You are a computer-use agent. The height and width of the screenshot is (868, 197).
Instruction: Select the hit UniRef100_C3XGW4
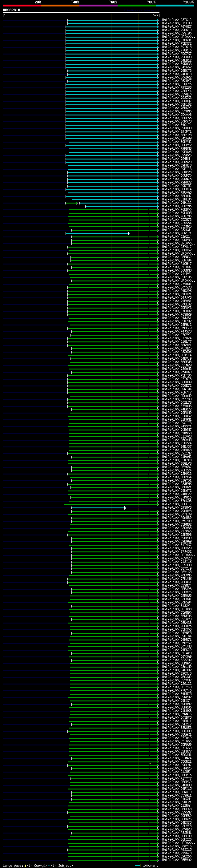(177, 230)
